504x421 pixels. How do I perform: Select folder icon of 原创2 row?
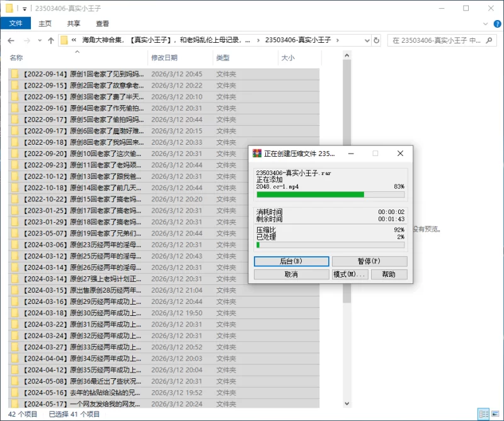click(14, 86)
